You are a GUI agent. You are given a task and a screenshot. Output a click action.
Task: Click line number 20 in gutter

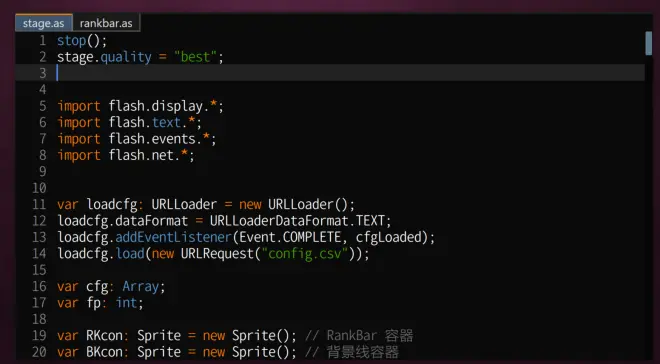[39, 352]
